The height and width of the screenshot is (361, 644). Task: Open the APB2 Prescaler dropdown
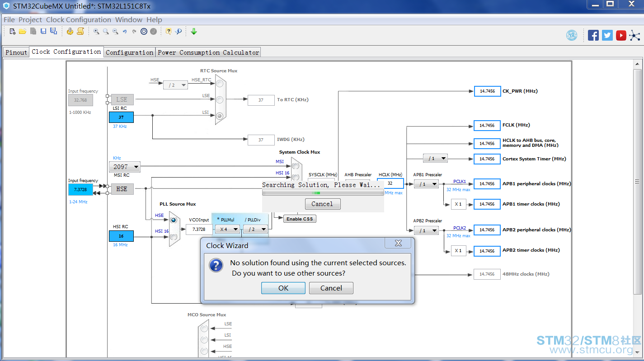coord(426,230)
